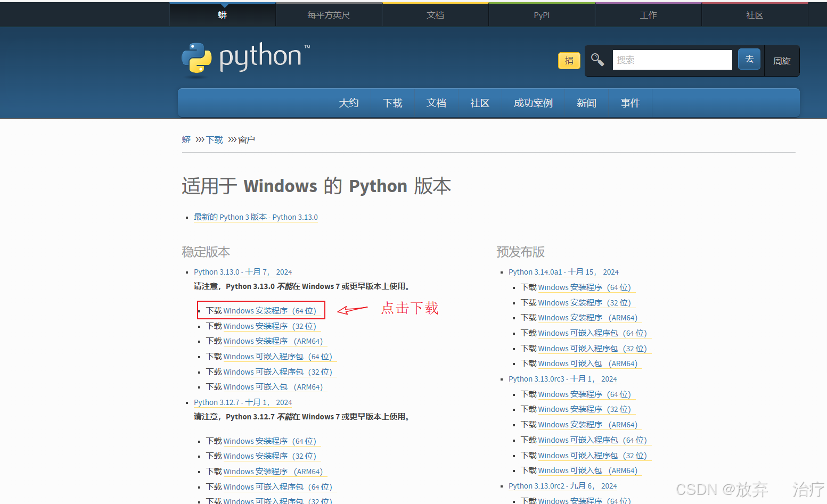Image resolution: width=827 pixels, height=504 pixels.
Task: Open Python 3.13.0rc3 - 十月 1, 2024 release link
Action: click(563, 379)
